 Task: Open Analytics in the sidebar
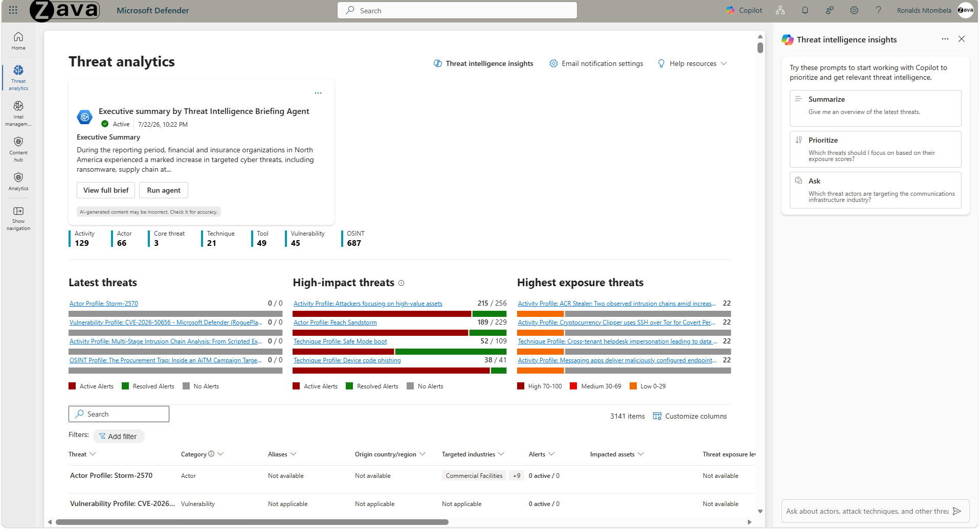pos(18,181)
